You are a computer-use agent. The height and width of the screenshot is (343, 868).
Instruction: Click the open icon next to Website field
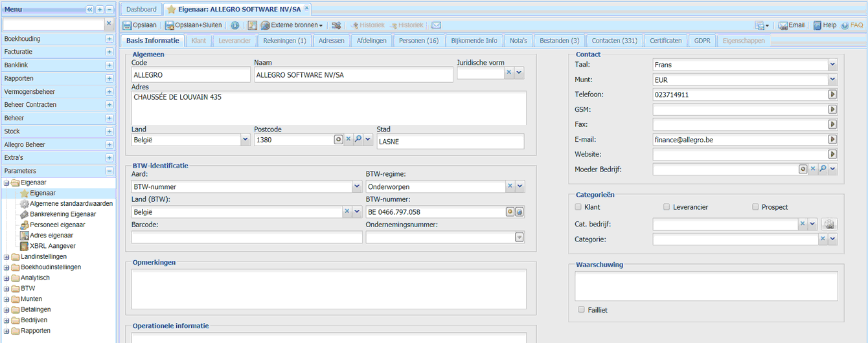tap(833, 154)
